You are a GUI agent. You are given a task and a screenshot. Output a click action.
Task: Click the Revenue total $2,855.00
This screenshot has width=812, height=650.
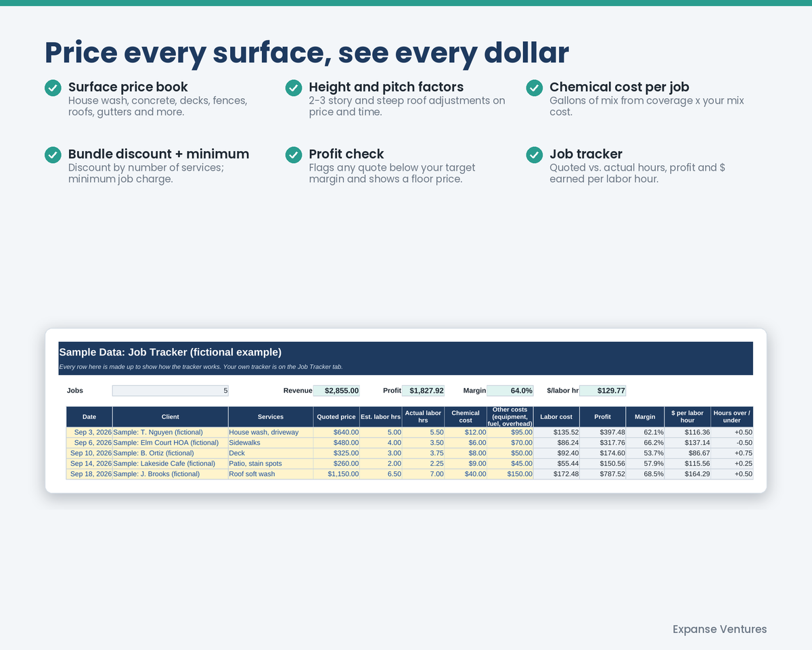(x=336, y=391)
